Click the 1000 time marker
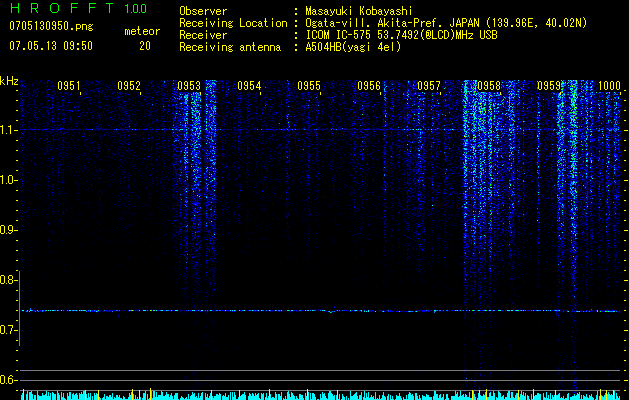 pos(609,86)
